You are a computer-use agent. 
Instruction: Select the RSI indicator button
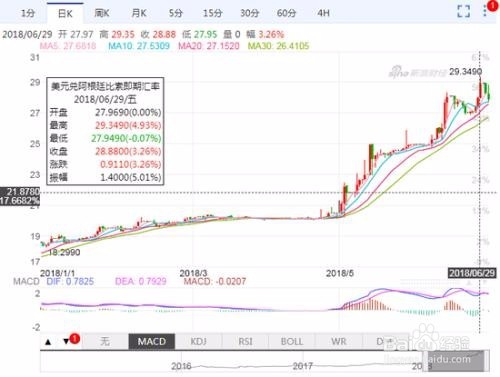245,341
